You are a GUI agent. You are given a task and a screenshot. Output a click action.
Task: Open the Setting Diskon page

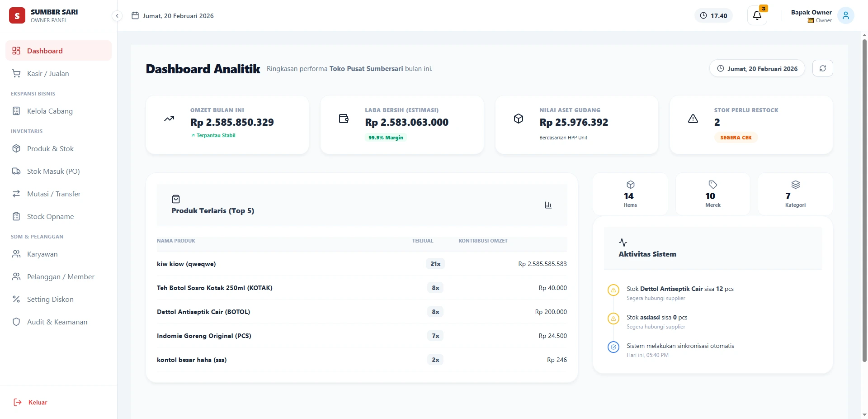click(50, 299)
